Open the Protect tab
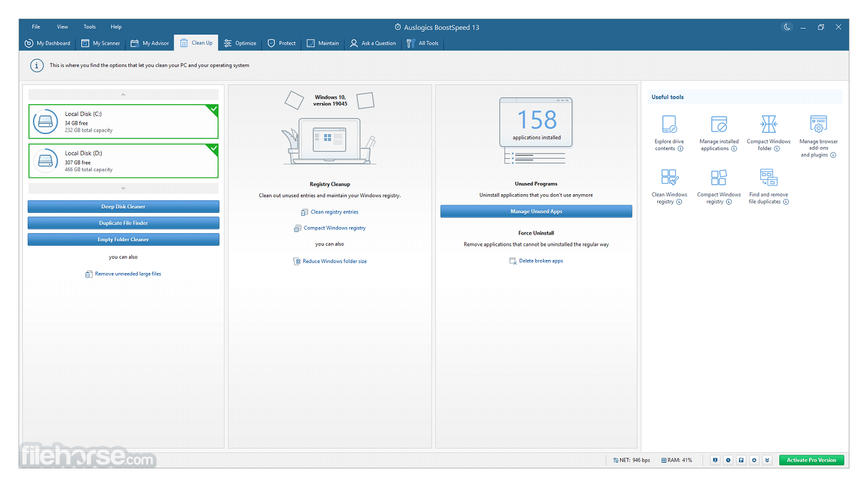Screen dimensions: 868x487 [281, 43]
